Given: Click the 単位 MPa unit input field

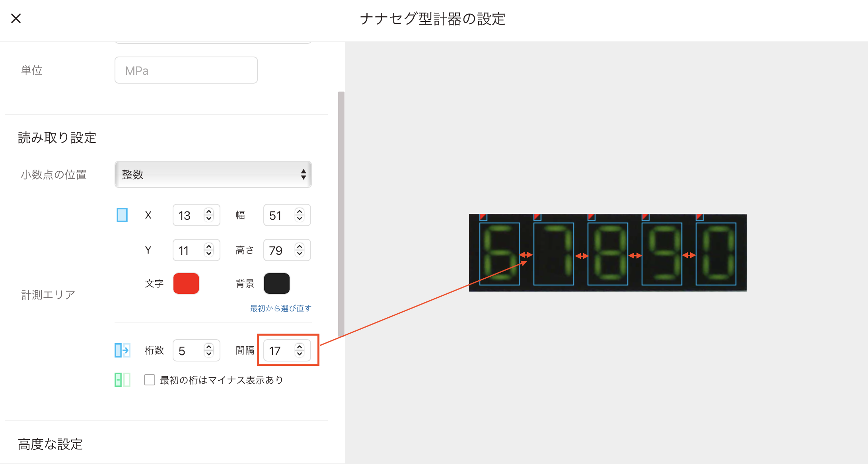Looking at the screenshot, I should tap(186, 70).
